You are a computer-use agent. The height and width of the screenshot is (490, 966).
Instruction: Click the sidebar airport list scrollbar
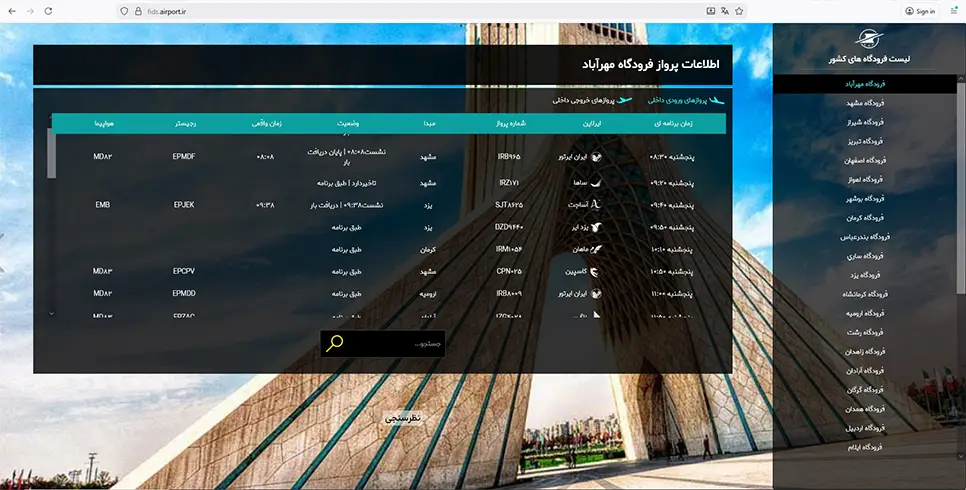coord(960,185)
